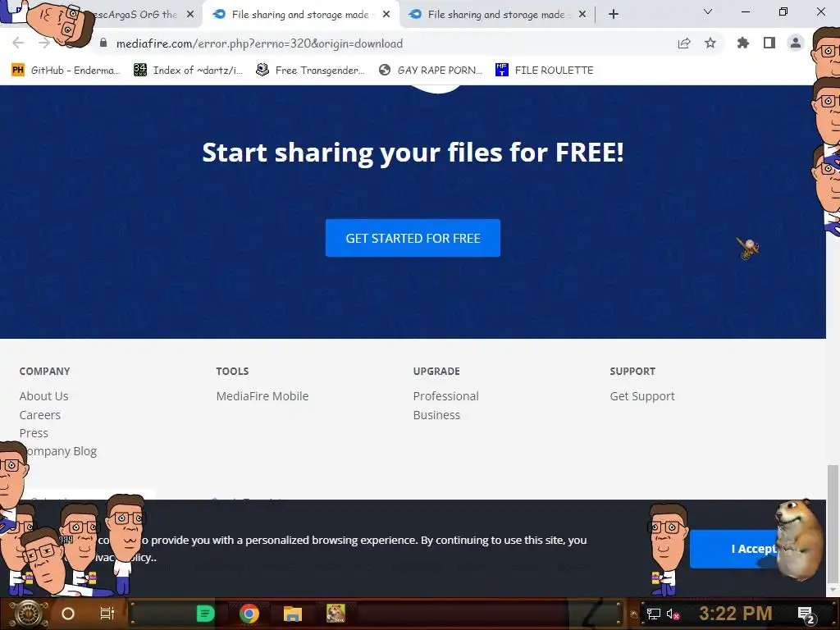The width and height of the screenshot is (840, 630).
Task: Open the GitHub - Enderma bookmark
Action: click(66, 71)
